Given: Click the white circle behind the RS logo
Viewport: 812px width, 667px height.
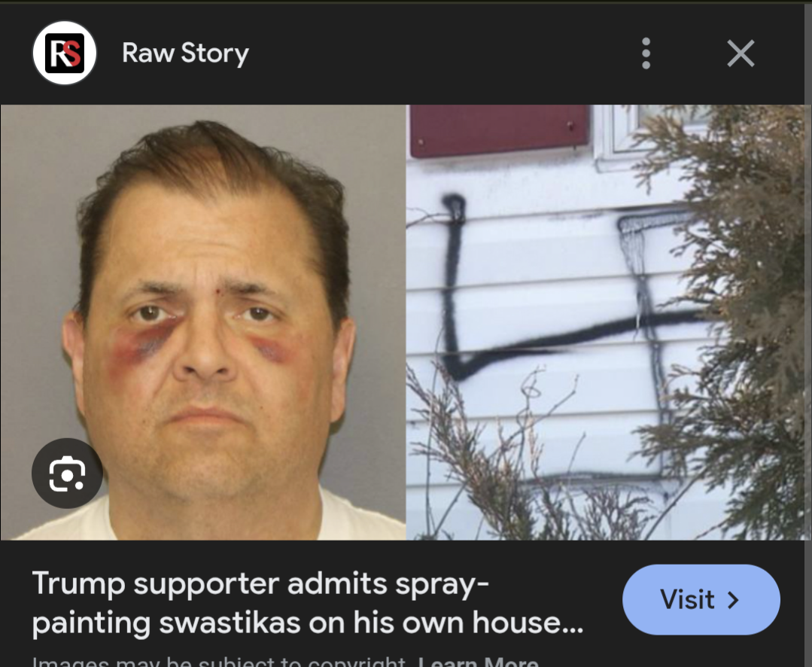Looking at the screenshot, I should coord(65,53).
